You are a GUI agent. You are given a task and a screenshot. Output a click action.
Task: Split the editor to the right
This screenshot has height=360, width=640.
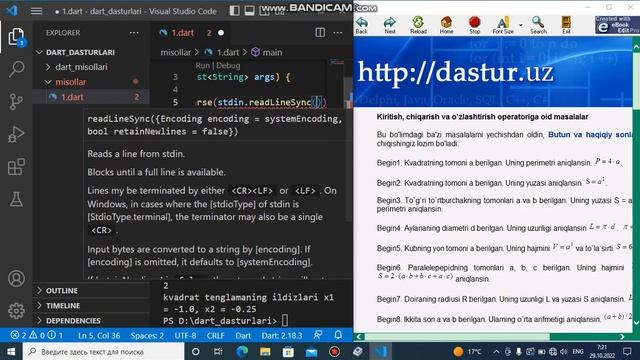pos(320,33)
